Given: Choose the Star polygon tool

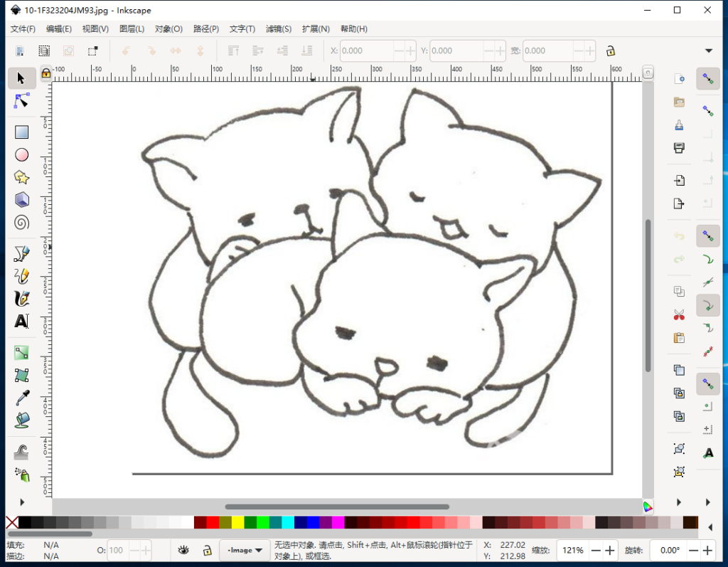Looking at the screenshot, I should click(x=21, y=178).
